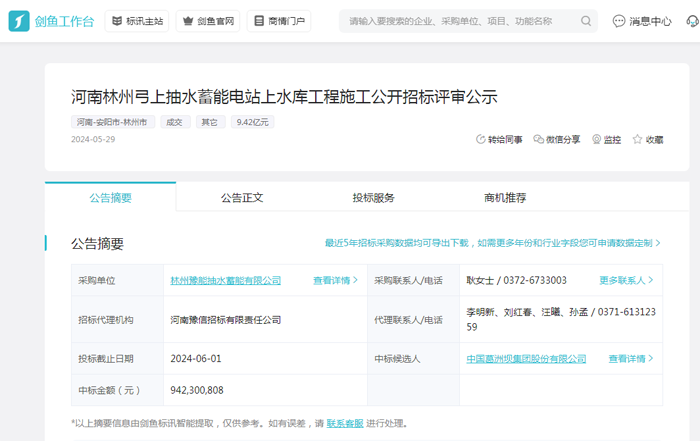Expand 更多联系人 contacts
Image resolution: width=700 pixels, height=441 pixels.
coord(627,281)
